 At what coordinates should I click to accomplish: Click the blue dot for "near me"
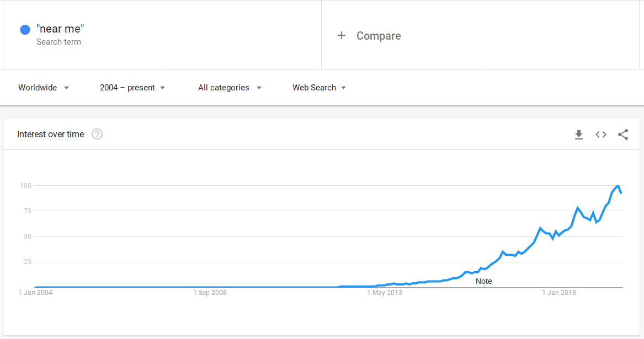tap(25, 30)
